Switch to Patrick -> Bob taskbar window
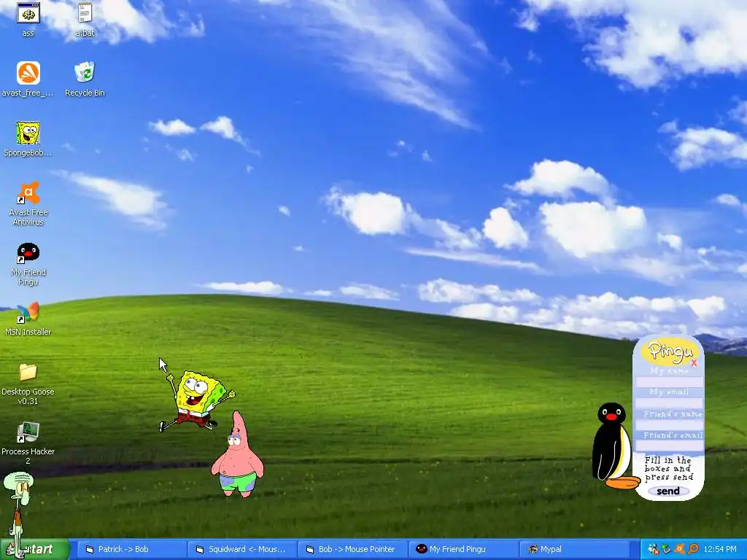 point(131,549)
